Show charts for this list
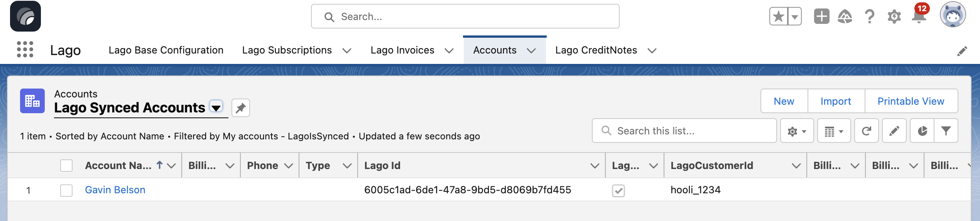Viewport: 980px width, 221px height. coord(922,131)
